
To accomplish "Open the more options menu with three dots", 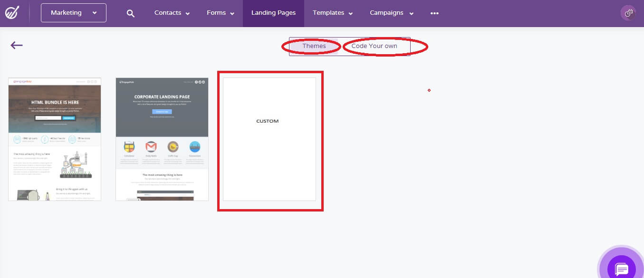I will [x=434, y=13].
